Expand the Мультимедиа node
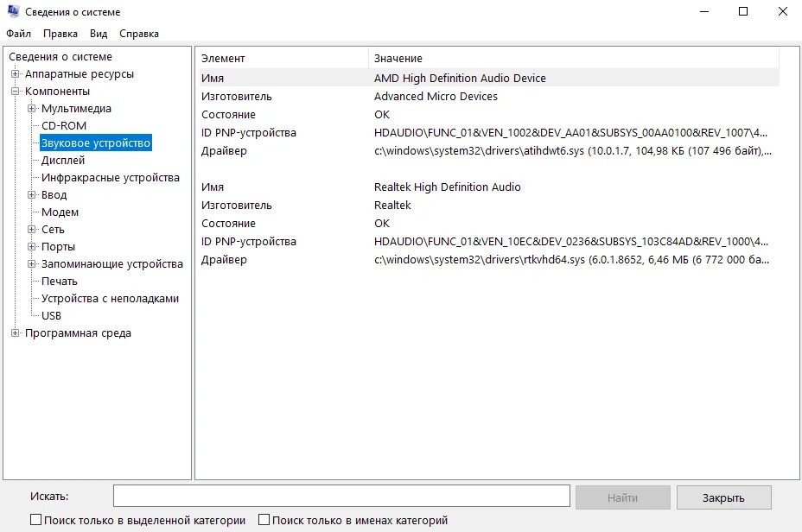802x532 pixels. (32, 109)
